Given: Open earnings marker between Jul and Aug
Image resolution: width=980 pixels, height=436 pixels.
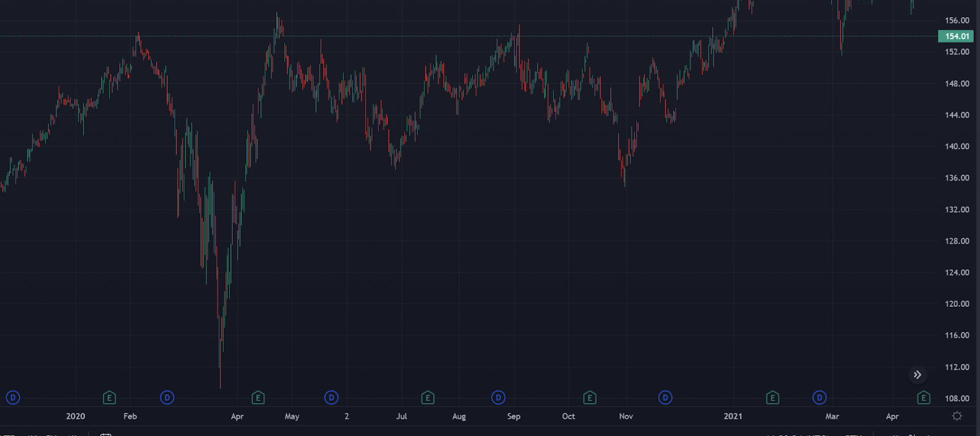Looking at the screenshot, I should click(x=428, y=398).
